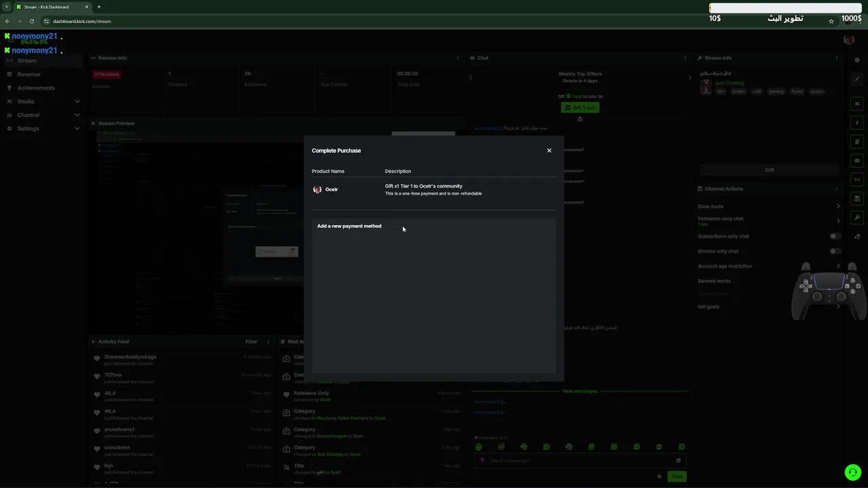Open Account age restriction chevron

tap(838, 266)
